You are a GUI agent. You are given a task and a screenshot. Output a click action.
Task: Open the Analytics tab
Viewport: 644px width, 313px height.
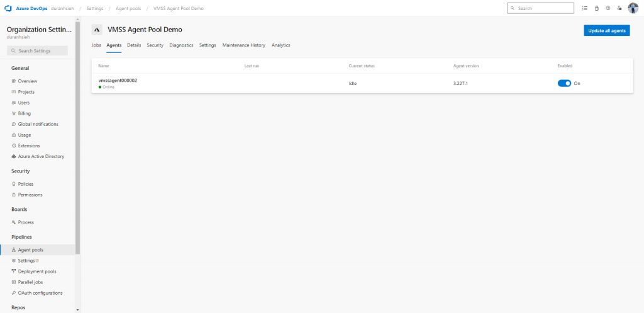[x=281, y=45]
